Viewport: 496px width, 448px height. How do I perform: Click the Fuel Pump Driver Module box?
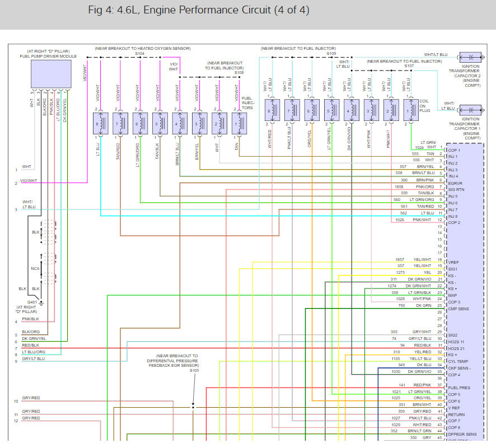(x=51, y=74)
